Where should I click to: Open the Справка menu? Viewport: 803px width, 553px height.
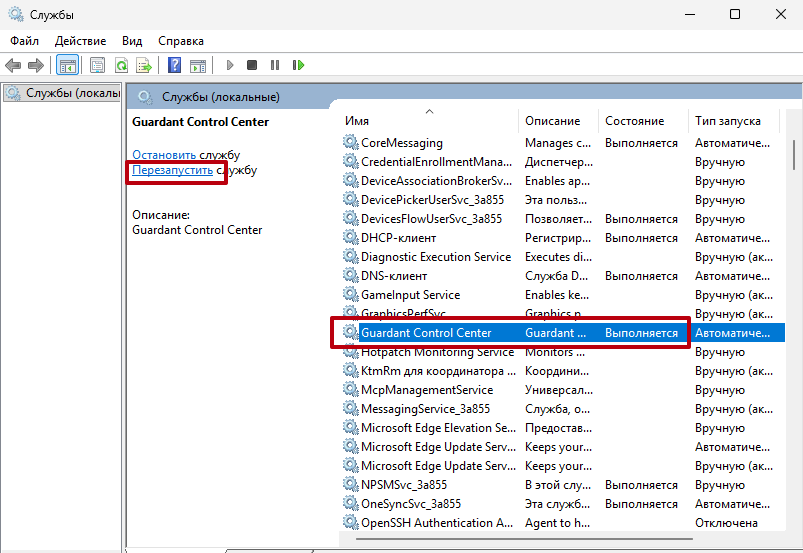point(180,41)
